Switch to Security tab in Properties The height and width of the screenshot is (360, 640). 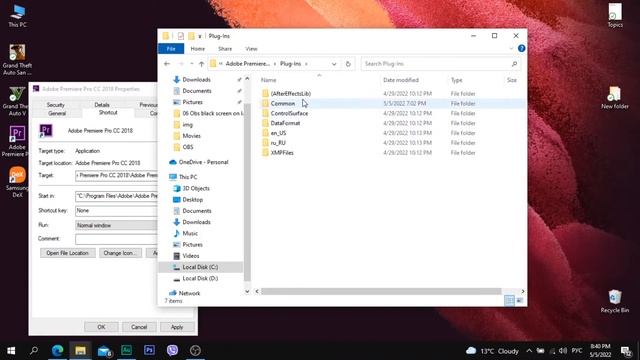[x=56, y=105]
